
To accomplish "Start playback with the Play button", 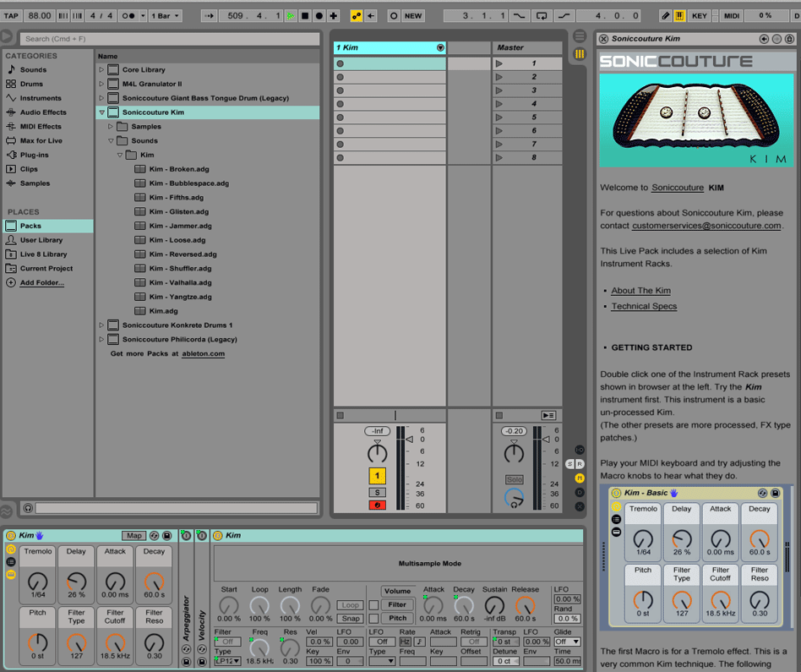I will pos(291,16).
